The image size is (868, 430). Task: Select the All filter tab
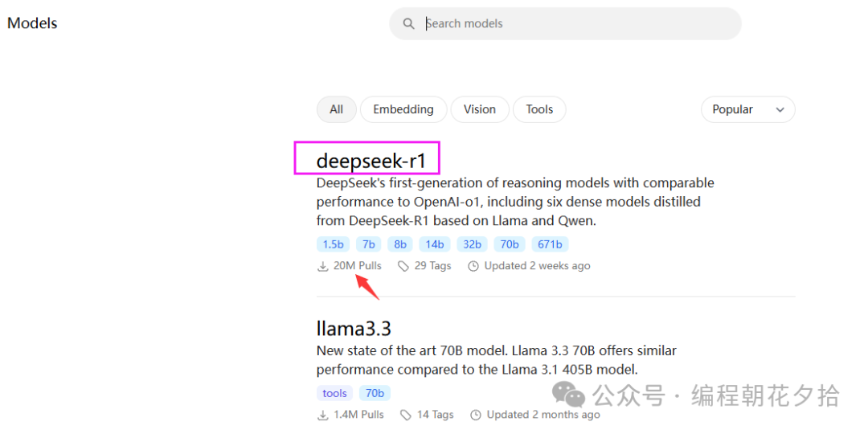[x=337, y=109]
